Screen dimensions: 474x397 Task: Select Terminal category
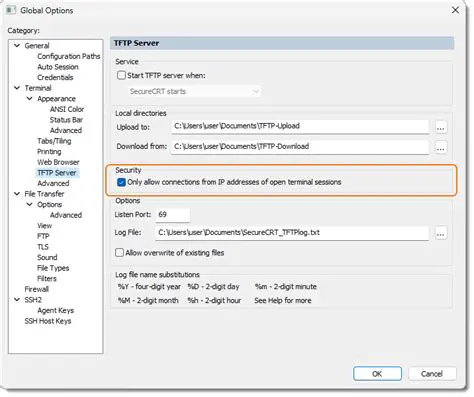[38, 88]
